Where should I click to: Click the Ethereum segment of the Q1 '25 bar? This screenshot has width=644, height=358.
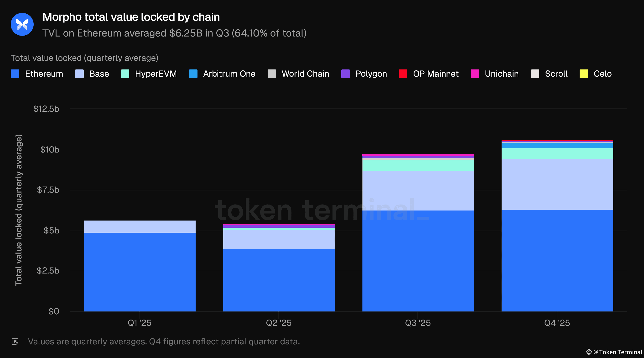pyautogui.click(x=140, y=272)
